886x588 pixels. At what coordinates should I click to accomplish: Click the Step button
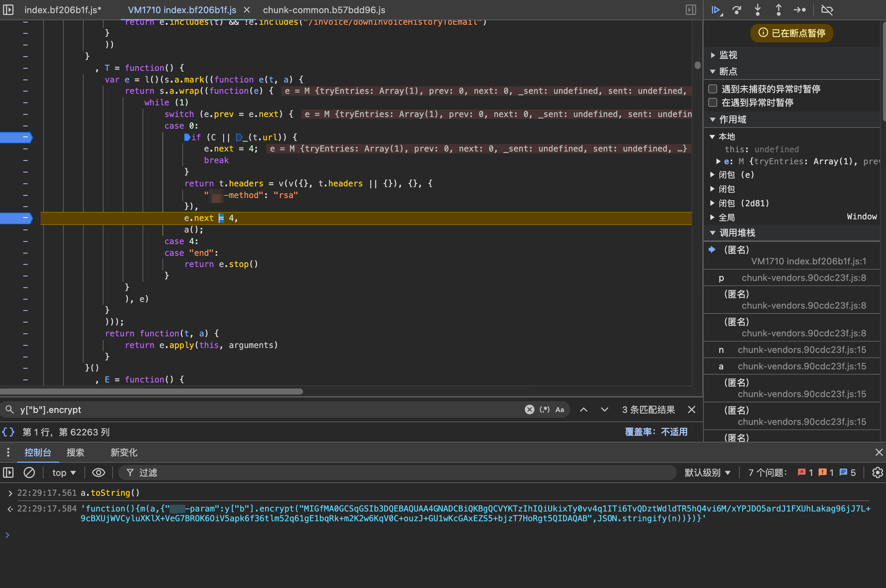(800, 10)
